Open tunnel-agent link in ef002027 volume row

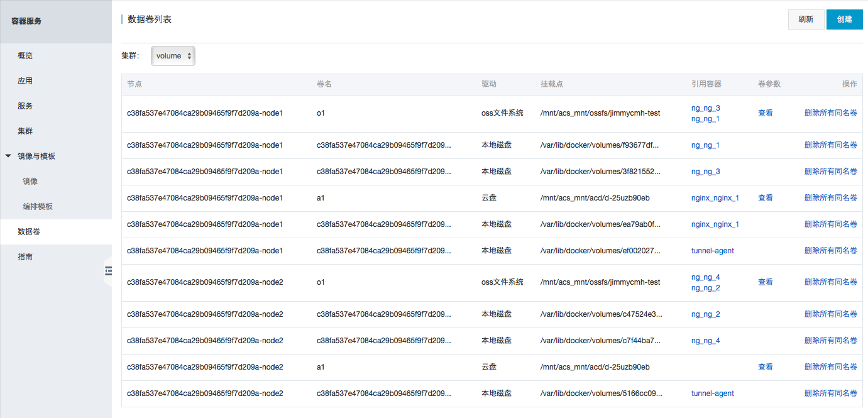[x=712, y=251]
